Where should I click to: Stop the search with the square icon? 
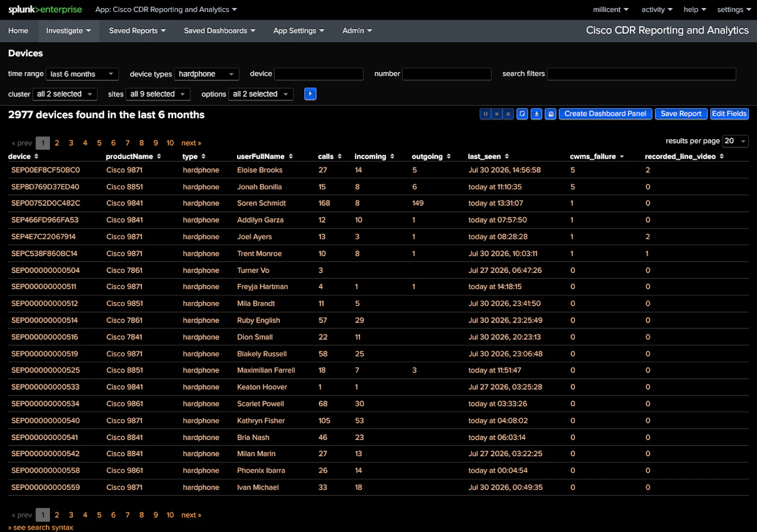(x=497, y=114)
